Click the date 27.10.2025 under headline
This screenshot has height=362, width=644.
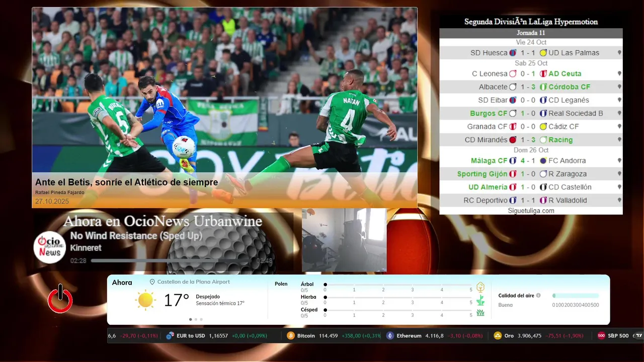[52, 202]
